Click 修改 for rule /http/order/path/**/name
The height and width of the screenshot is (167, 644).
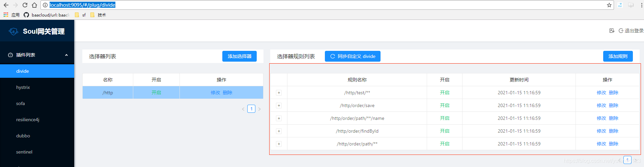[x=601, y=118]
